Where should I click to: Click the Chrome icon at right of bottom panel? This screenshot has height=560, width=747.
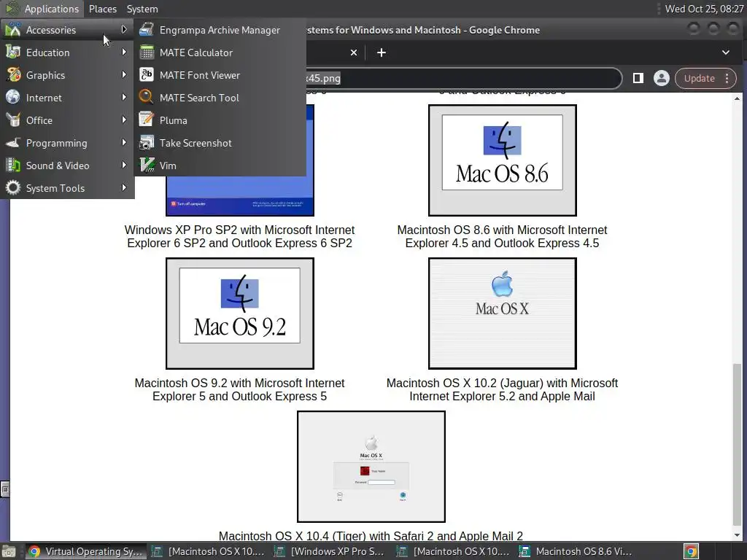692,552
